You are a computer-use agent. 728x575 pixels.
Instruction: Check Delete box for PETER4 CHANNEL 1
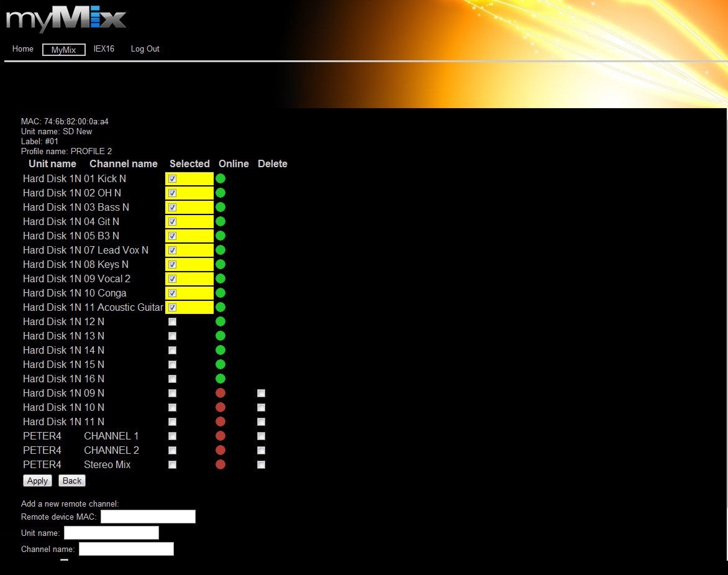(x=262, y=436)
